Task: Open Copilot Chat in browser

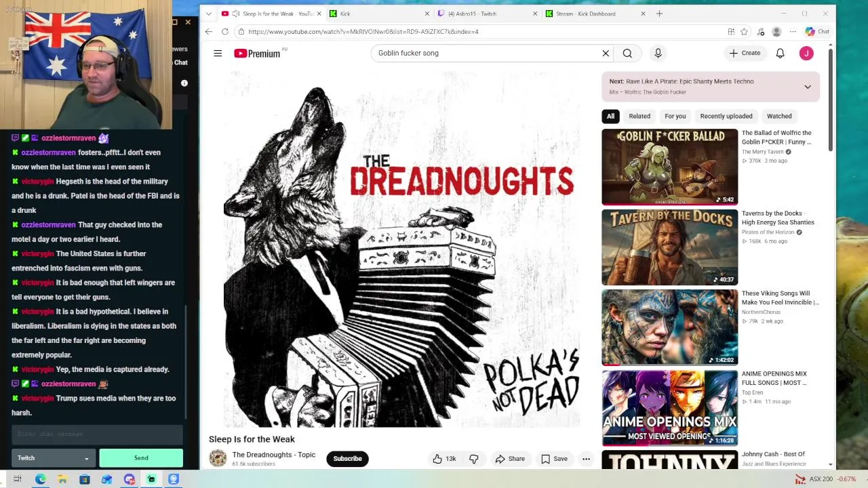Action: (817, 31)
